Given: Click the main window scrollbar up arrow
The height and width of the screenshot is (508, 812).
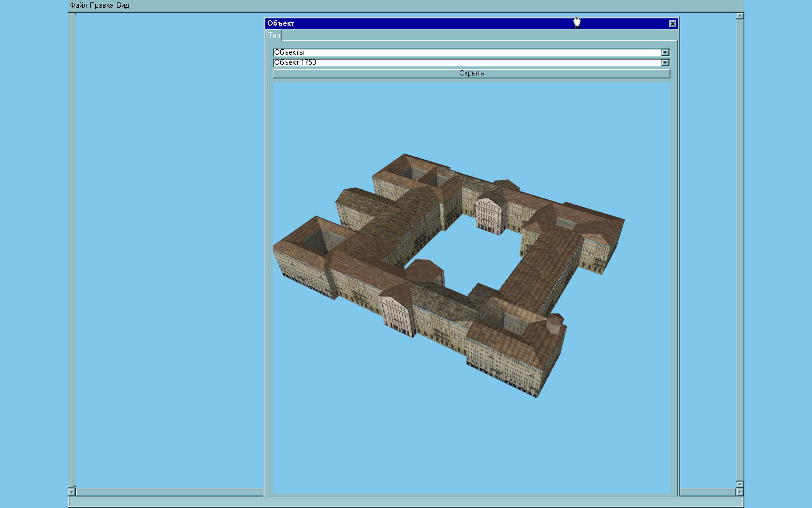Looking at the screenshot, I should tap(740, 16).
